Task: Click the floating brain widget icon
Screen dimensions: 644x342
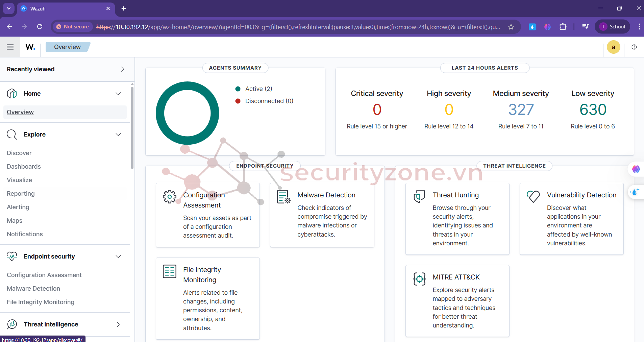Action: click(x=636, y=169)
